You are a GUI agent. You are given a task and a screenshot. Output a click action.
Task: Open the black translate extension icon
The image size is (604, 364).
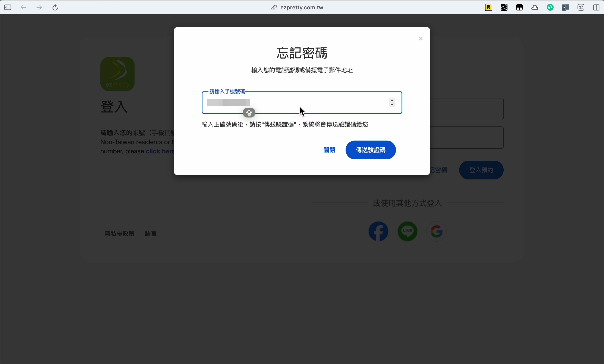coord(504,7)
